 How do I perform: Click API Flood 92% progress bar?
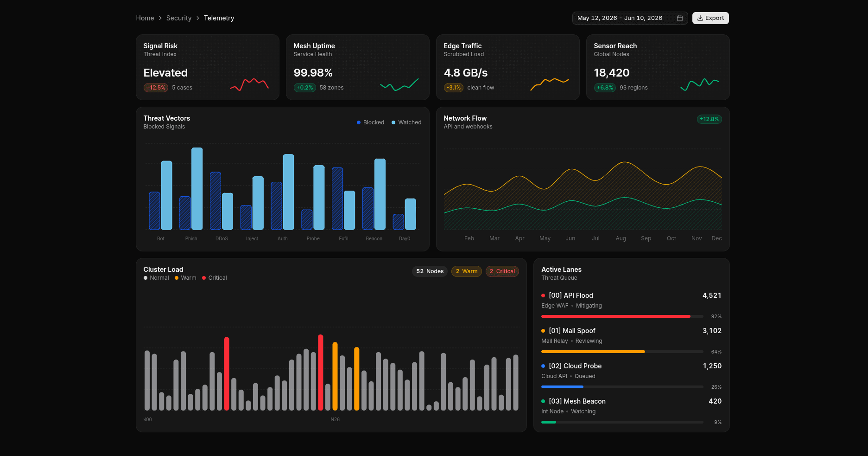point(622,316)
